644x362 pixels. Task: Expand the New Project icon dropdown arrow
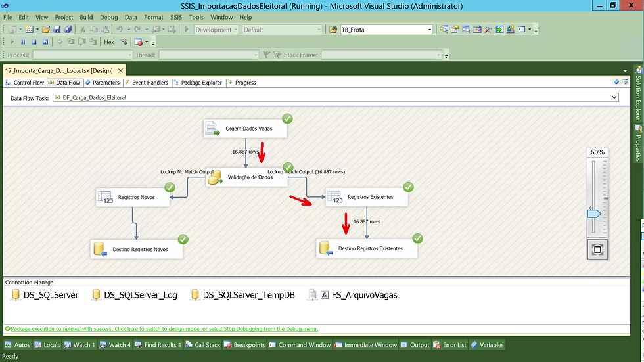coord(20,30)
